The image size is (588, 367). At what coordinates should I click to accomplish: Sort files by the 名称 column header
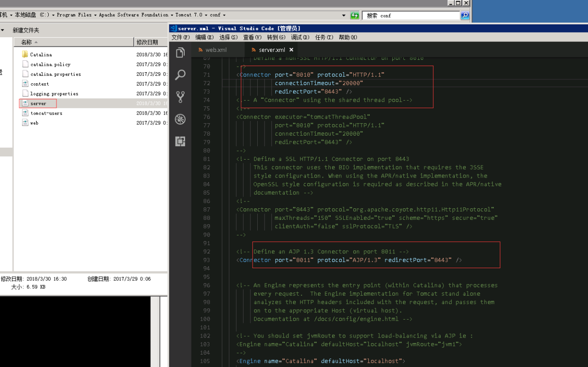point(27,42)
